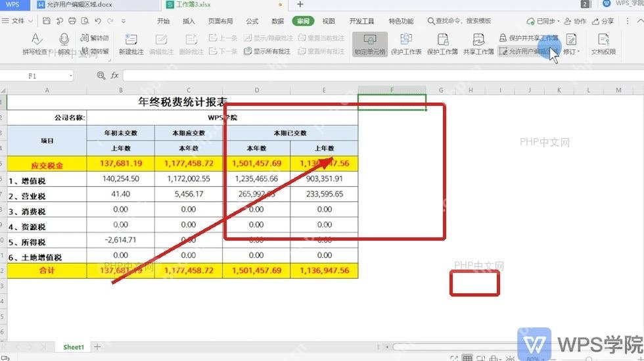This screenshot has height=361, width=644.
Task: Click Document Permission (文档权限) icon
Action: point(603,45)
